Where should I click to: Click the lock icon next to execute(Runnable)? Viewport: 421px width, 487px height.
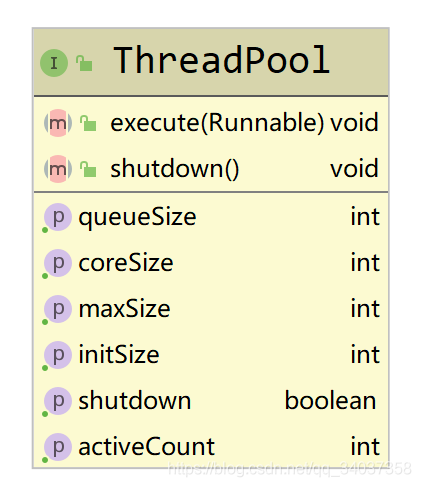pos(88,123)
